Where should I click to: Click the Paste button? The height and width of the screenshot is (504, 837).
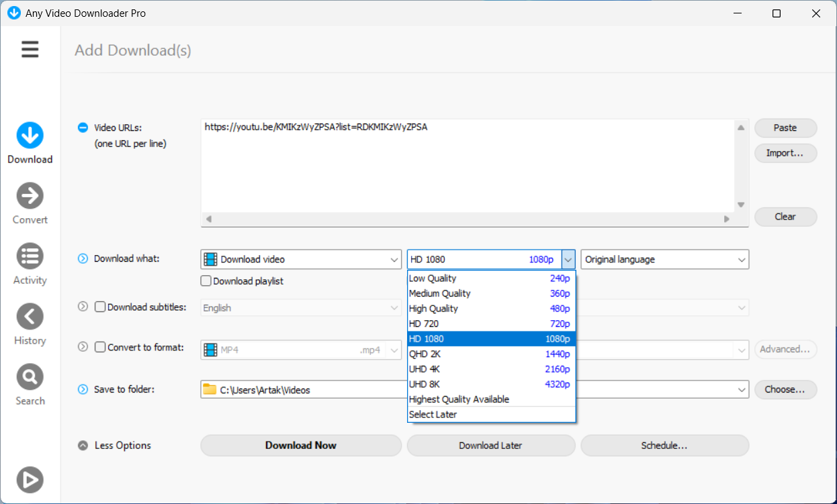coord(785,128)
